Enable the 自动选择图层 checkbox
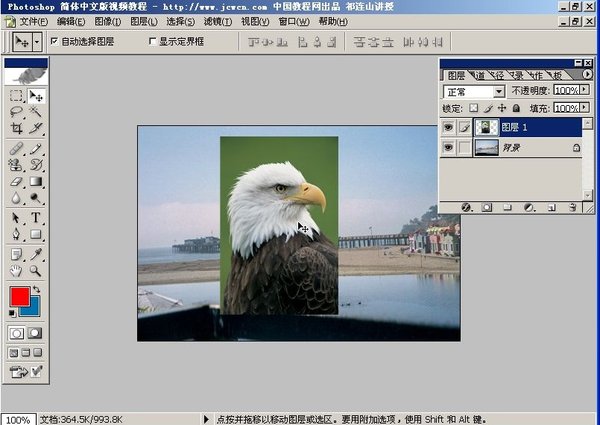 click(54, 42)
